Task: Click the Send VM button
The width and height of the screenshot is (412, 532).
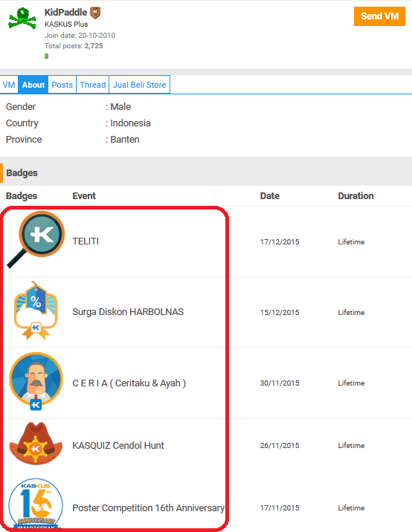Action: click(379, 16)
